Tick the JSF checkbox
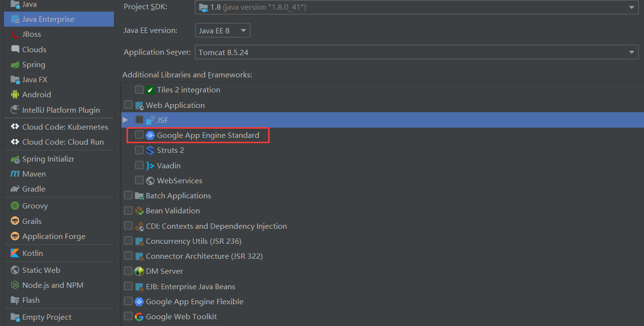 click(x=139, y=120)
